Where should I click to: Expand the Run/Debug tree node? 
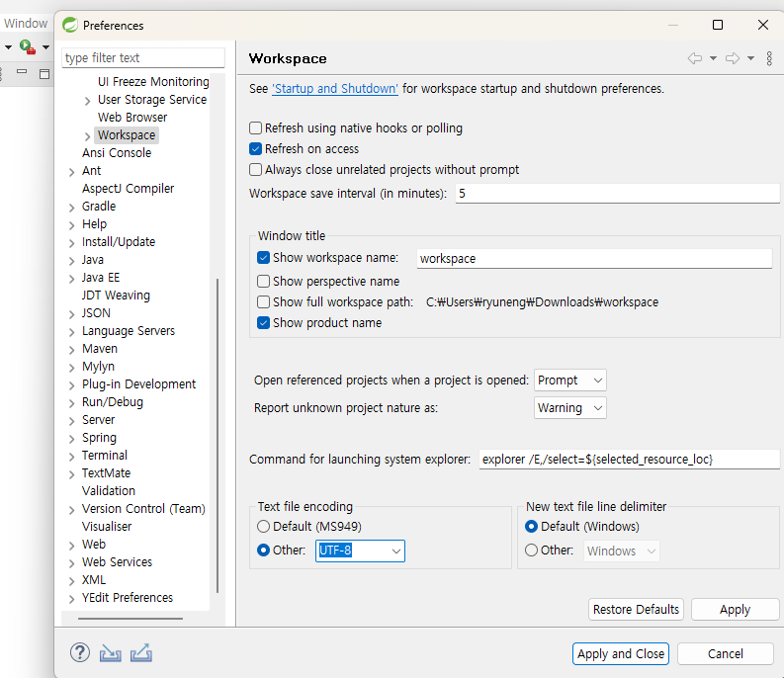[71, 403]
